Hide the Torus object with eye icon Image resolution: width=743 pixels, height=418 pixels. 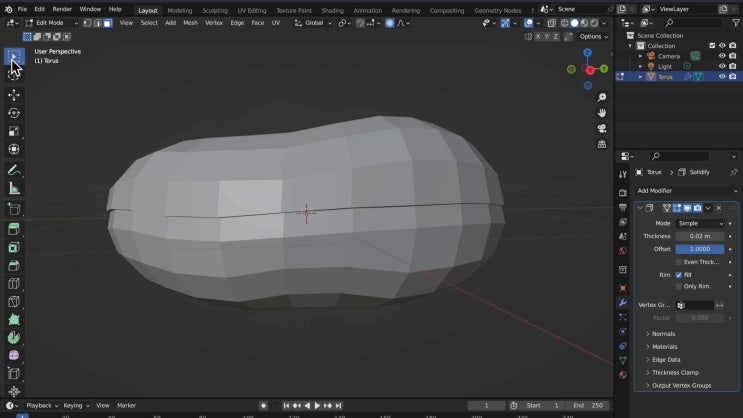(722, 77)
